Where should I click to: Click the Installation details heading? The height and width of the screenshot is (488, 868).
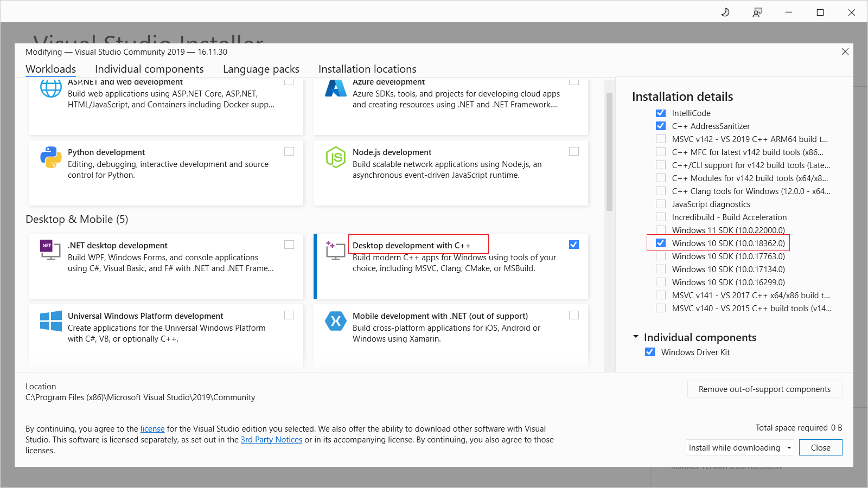[682, 97]
